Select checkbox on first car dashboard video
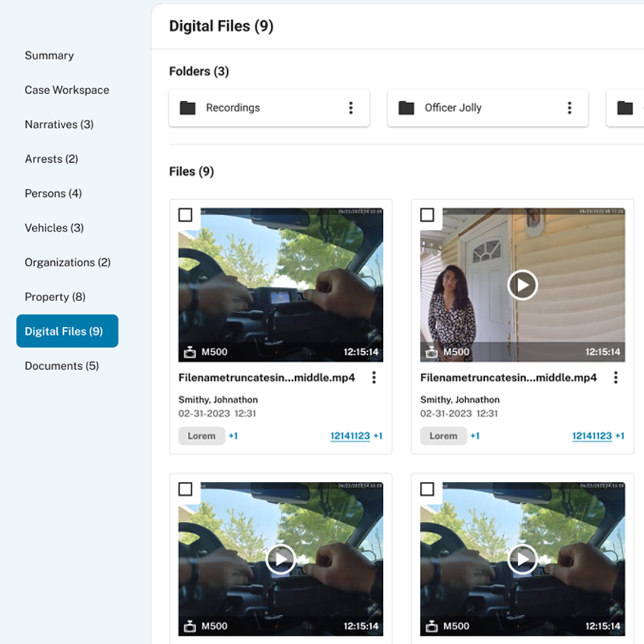This screenshot has width=644, height=644. (185, 215)
